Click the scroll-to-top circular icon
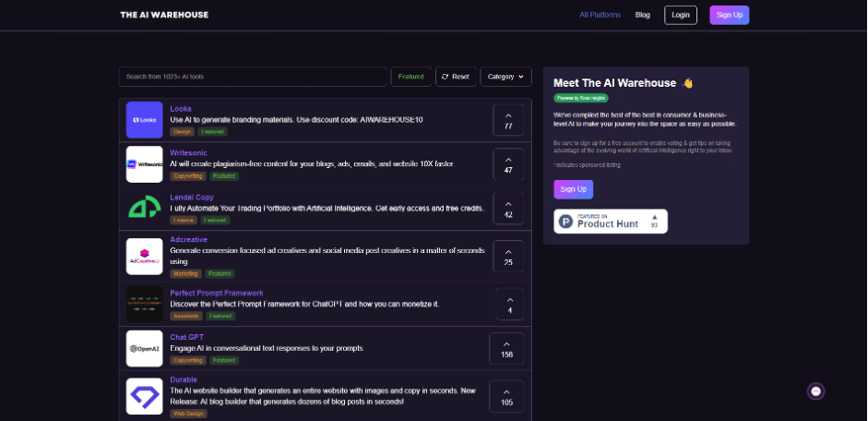 pyautogui.click(x=815, y=391)
